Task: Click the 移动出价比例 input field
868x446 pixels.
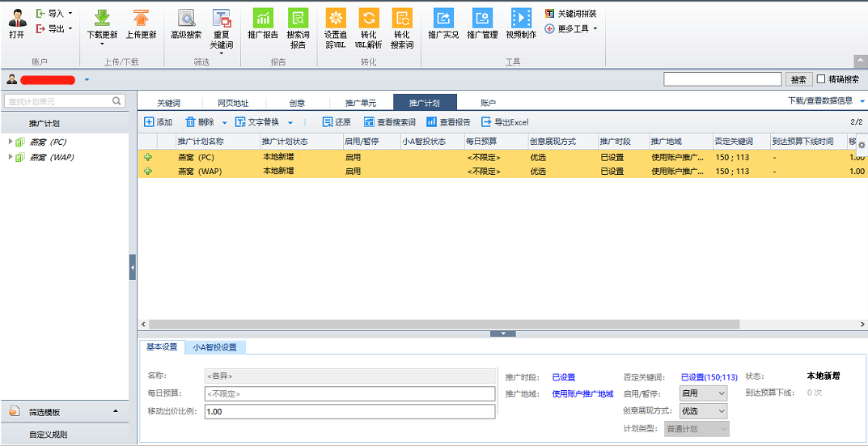Action: [349, 411]
